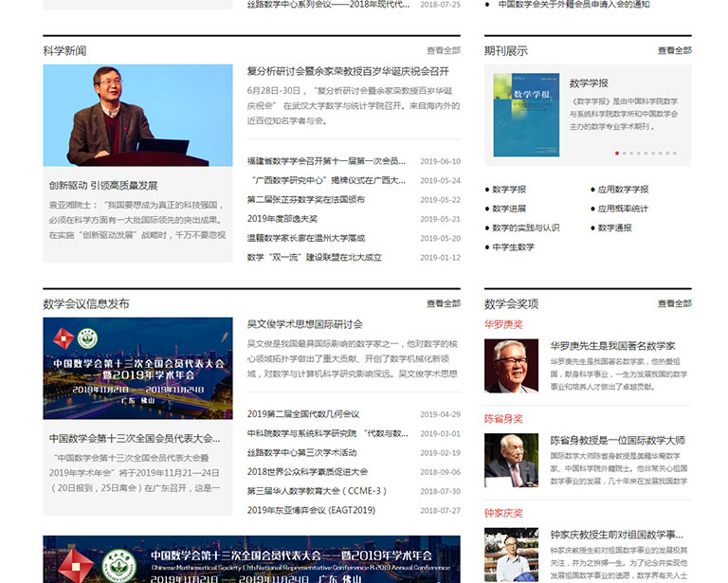728x583 pixels.
Task: Open 查看全部 for 数学会奖项
Action: pos(674,303)
